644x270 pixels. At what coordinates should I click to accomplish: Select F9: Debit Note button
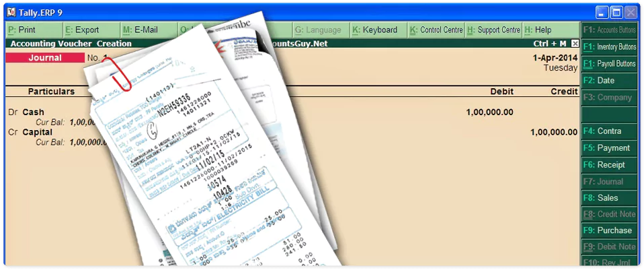point(609,247)
